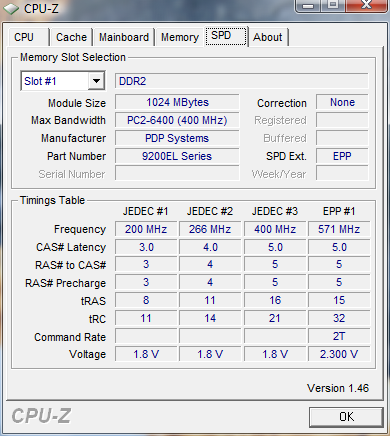The width and height of the screenshot is (390, 436).
Task: Click the SPD Ext. value EPP
Action: (342, 156)
